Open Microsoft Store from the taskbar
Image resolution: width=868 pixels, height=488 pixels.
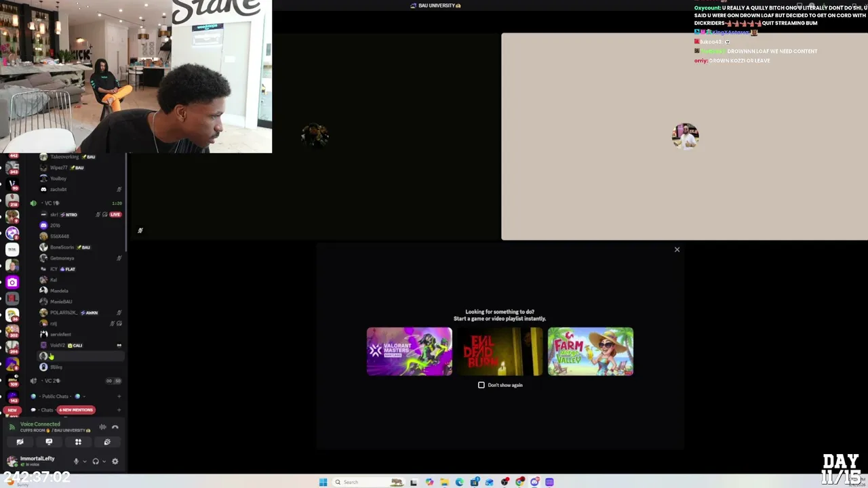pos(474,482)
